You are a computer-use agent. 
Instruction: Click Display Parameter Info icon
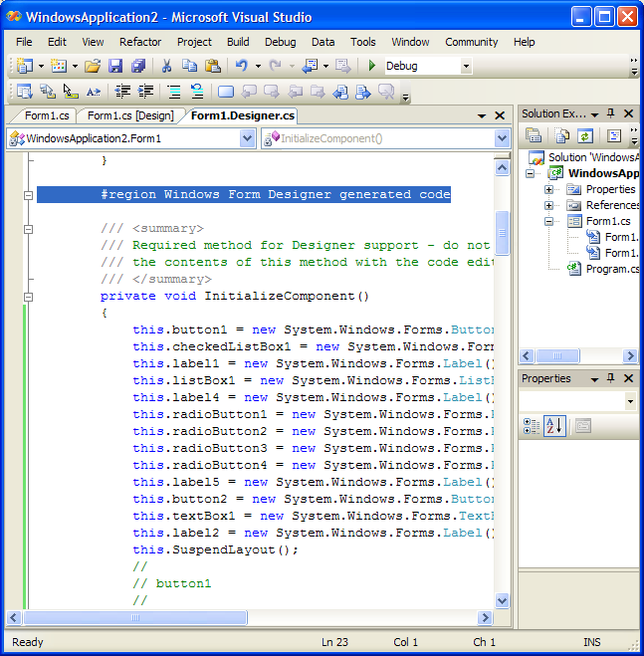[x=48, y=92]
